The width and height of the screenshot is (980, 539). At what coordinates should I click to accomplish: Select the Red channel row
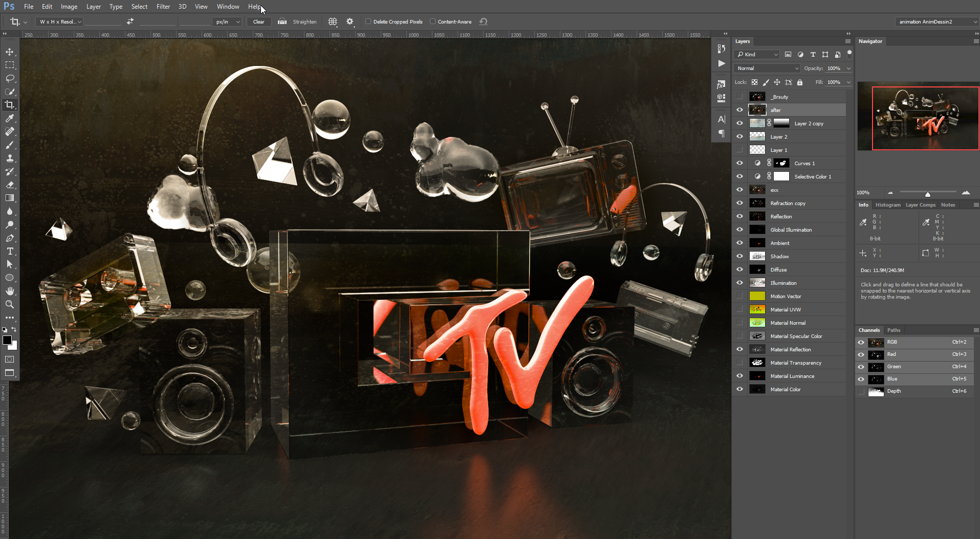click(914, 354)
